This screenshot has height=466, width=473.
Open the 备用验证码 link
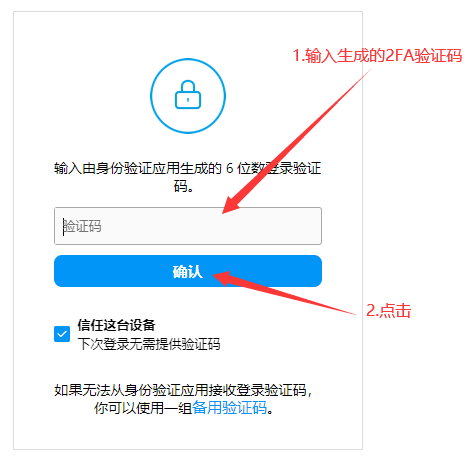pyautogui.click(x=229, y=407)
